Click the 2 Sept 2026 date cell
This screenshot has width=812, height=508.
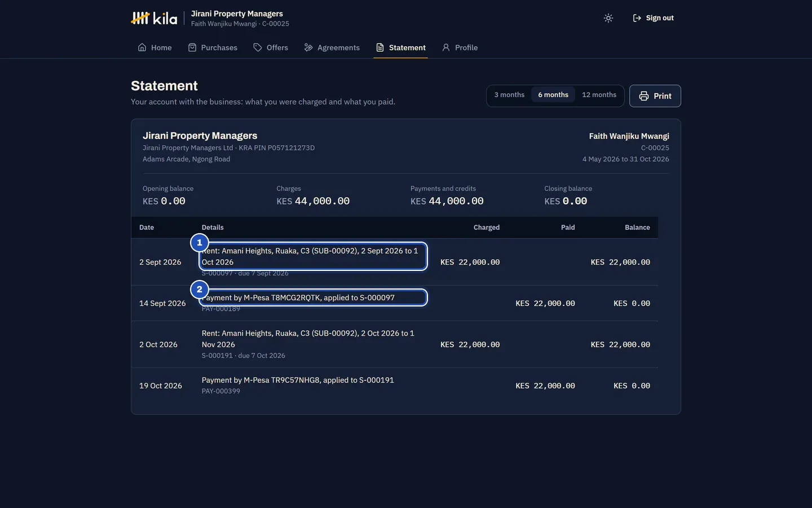160,262
